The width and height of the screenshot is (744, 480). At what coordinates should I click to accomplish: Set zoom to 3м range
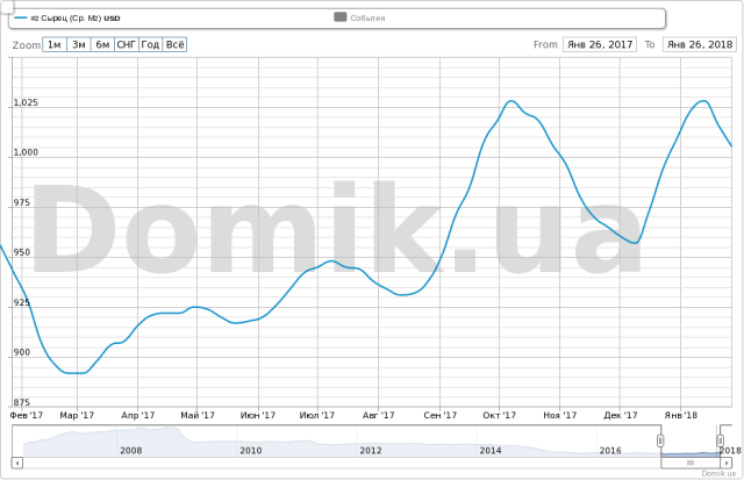tap(79, 45)
